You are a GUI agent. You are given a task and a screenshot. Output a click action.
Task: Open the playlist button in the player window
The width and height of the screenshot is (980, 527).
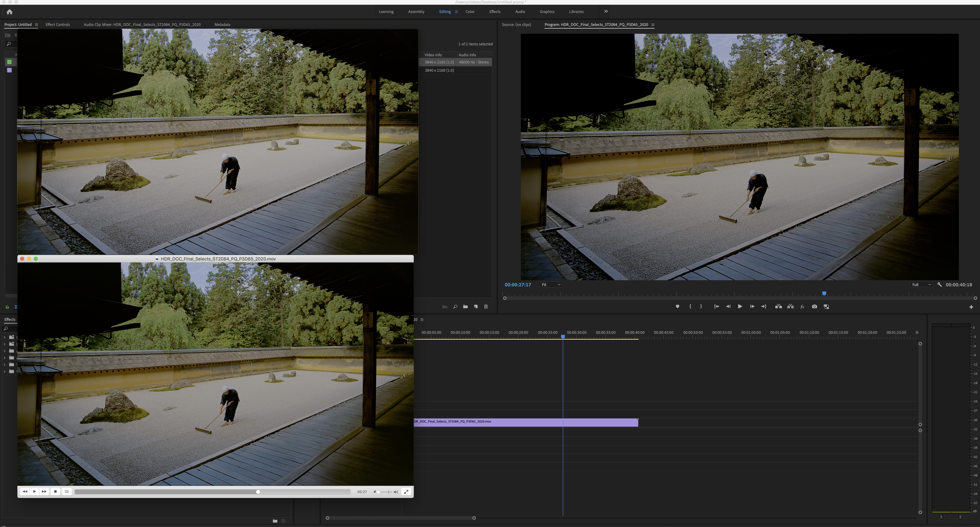pos(67,492)
